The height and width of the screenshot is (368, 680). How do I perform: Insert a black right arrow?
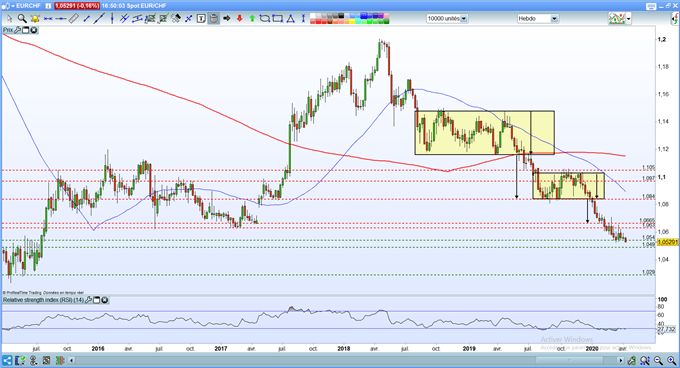coord(227,18)
